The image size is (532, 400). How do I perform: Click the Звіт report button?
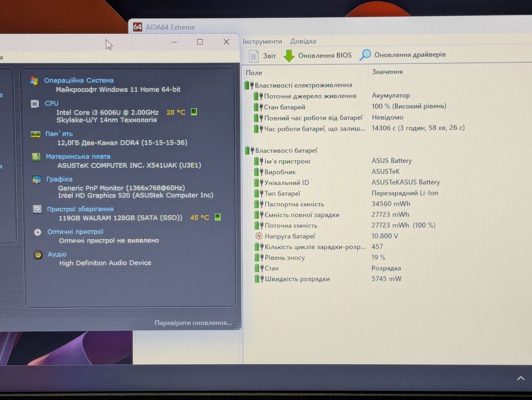click(x=262, y=56)
